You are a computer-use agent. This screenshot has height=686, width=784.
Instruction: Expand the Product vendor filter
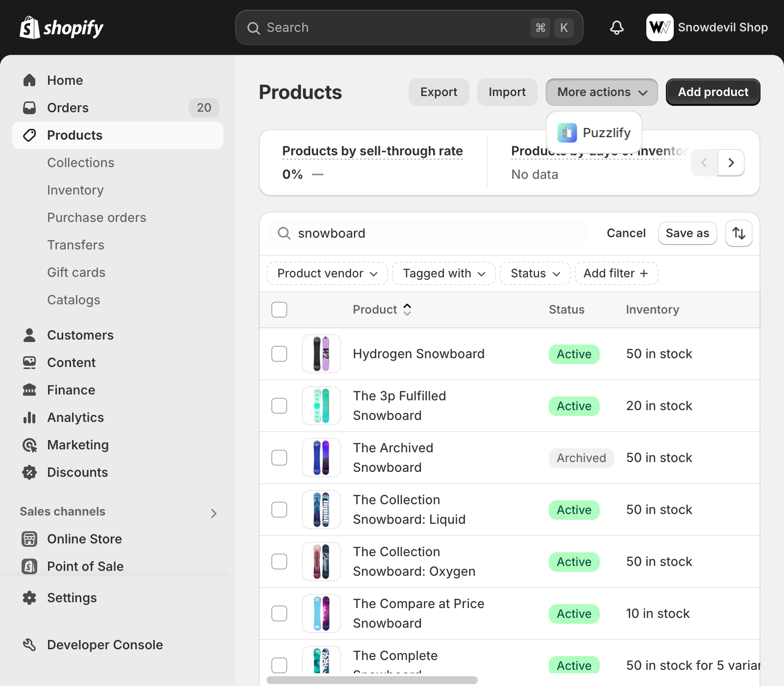(327, 273)
